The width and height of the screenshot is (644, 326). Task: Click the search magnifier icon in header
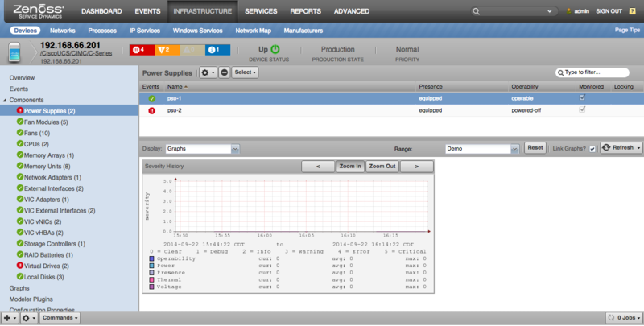[476, 11]
